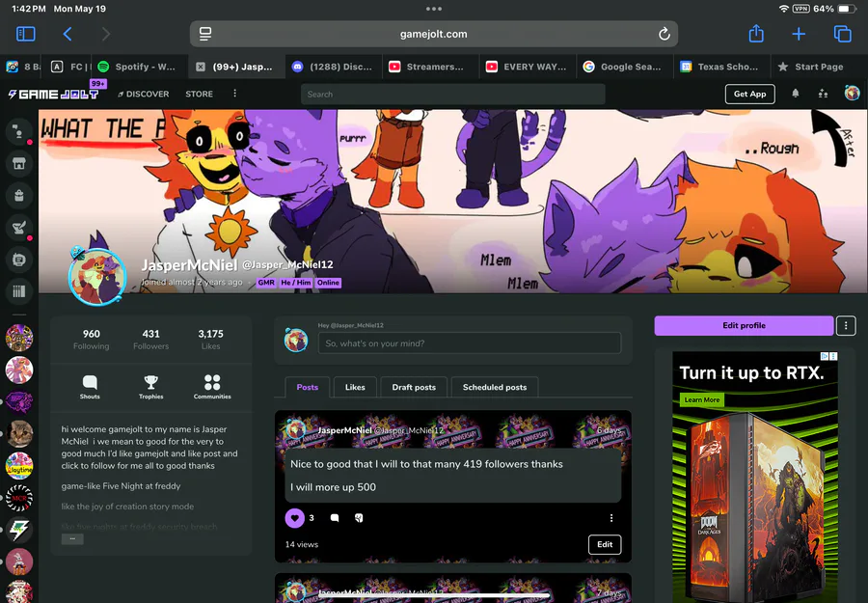The width and height of the screenshot is (868, 603).
Task: Reload the gamejolt.com page
Action: pyautogui.click(x=665, y=34)
